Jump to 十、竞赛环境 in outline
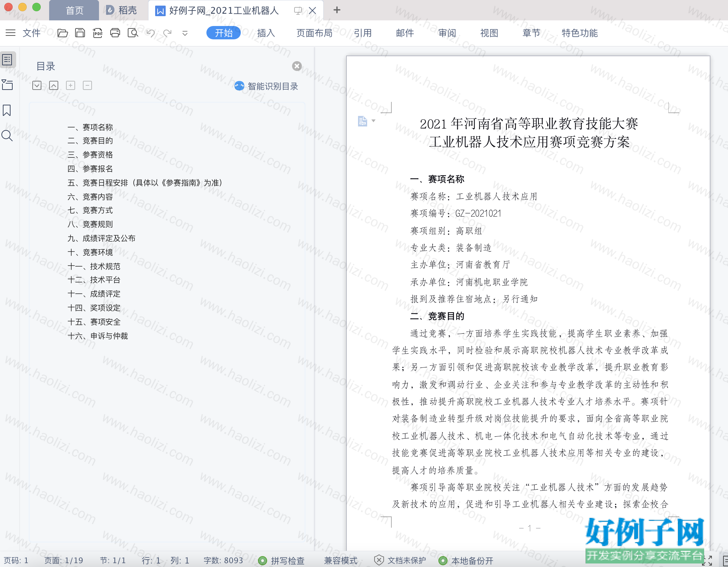 [90, 253]
